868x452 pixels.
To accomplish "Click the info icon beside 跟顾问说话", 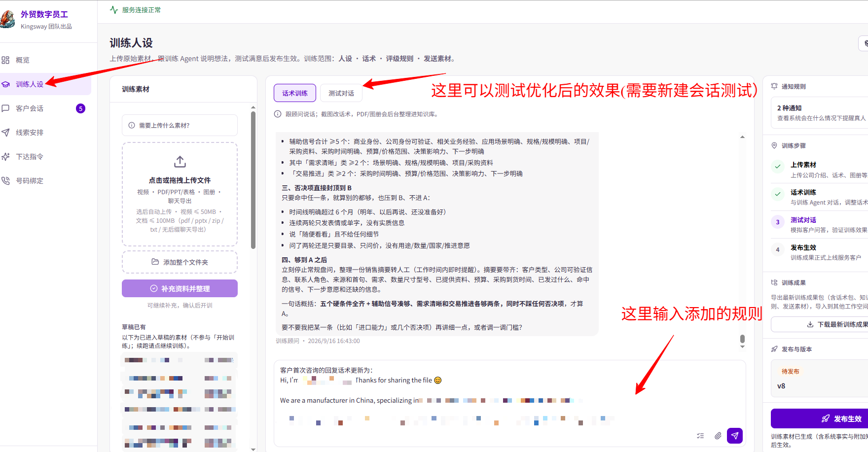I will point(278,114).
